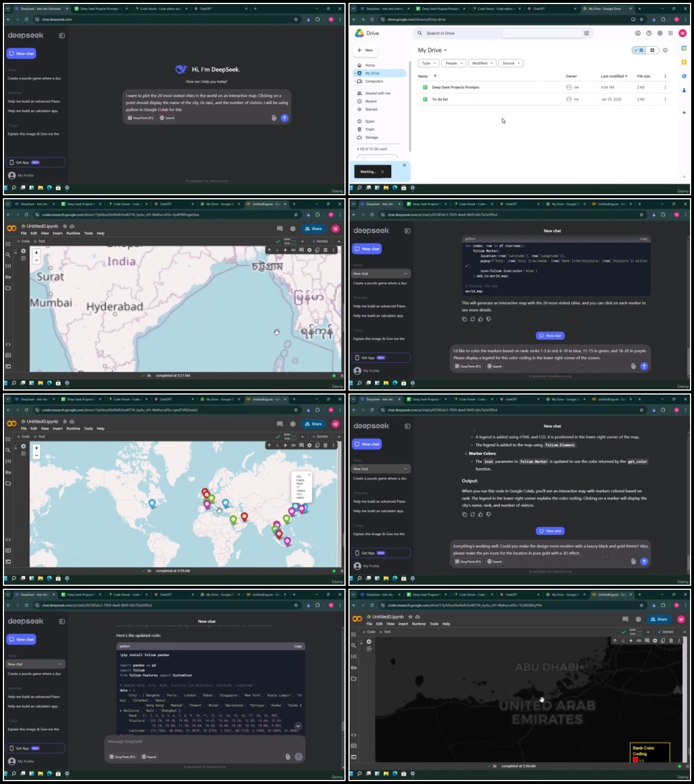Open the My Drive title dropdown
Screen dimensions: 694x784
(x=432, y=50)
